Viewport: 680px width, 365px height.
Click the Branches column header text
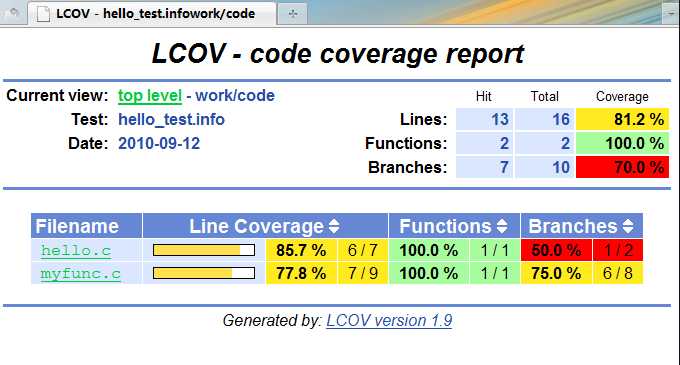click(572, 226)
